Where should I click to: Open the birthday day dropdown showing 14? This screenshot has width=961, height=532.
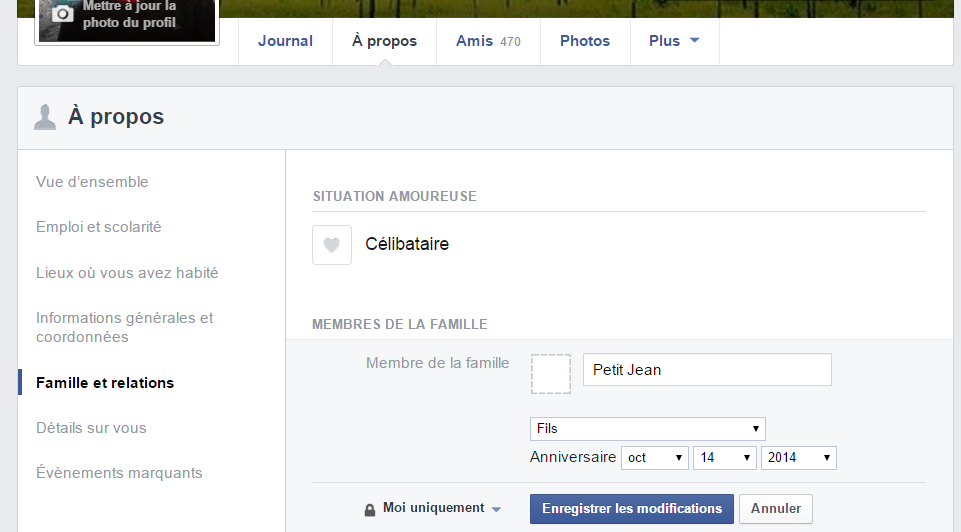(724, 458)
